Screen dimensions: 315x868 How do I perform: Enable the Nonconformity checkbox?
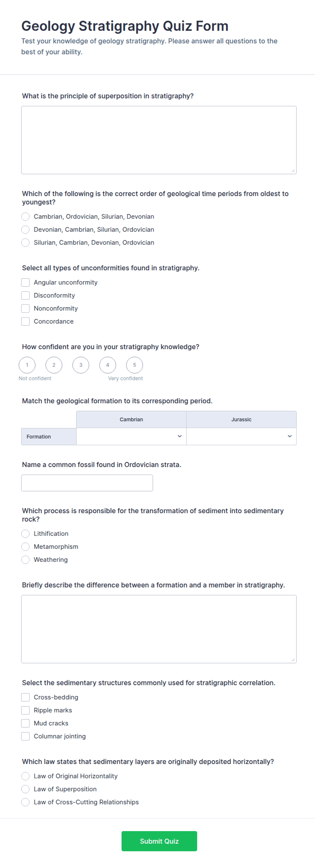click(25, 308)
